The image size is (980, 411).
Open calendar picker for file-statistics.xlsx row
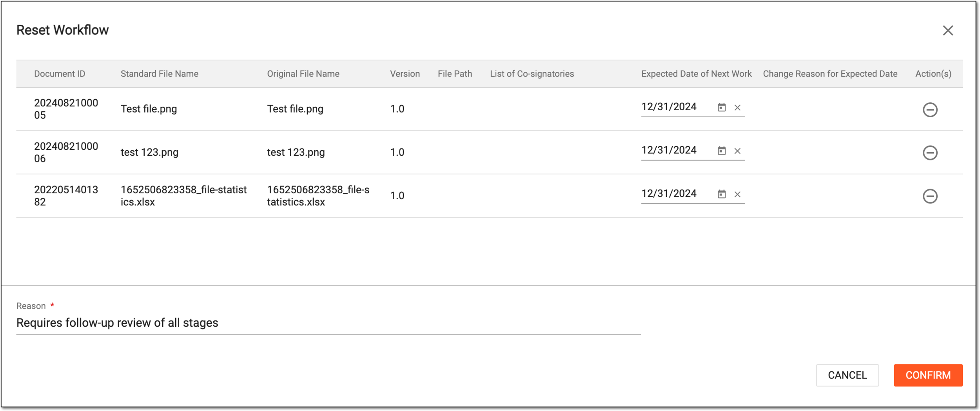(721, 194)
